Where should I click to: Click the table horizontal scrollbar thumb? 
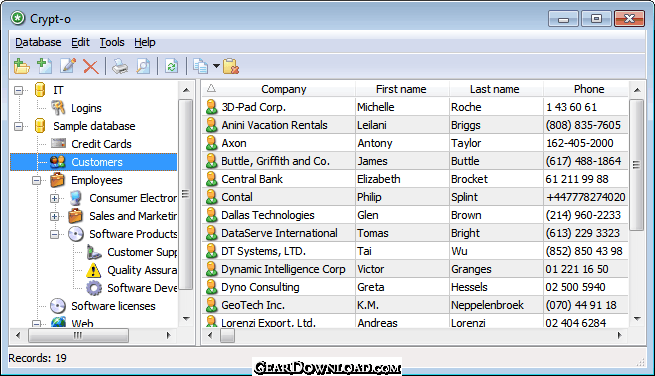tap(227, 335)
